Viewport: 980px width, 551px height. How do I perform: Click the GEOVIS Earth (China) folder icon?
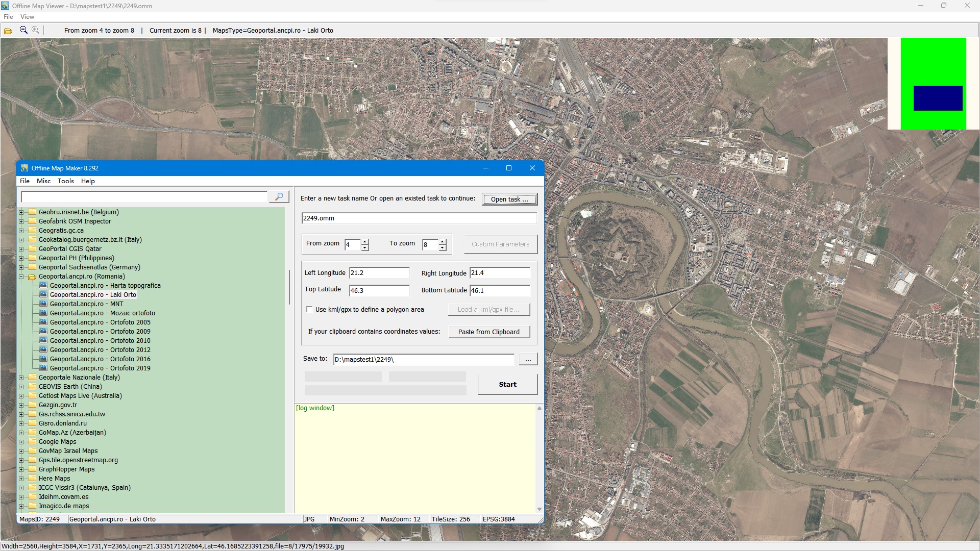pos(32,387)
